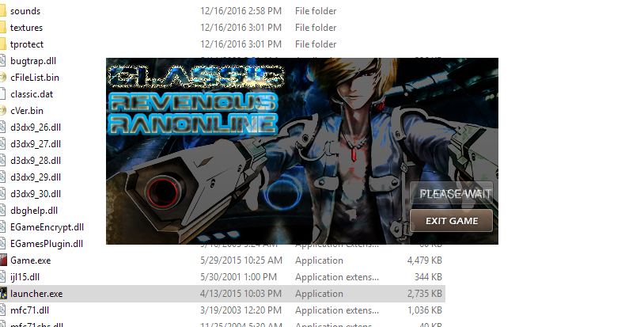The width and height of the screenshot is (644, 327).
Task: Click the d3dx9_28.dll file icon
Action: pos(3,160)
